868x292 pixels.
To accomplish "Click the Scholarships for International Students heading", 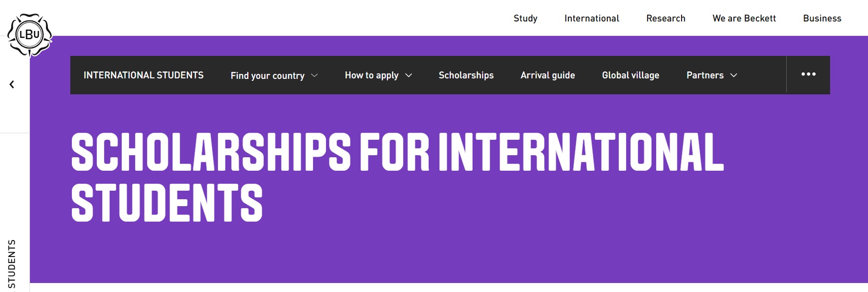I will tap(397, 177).
